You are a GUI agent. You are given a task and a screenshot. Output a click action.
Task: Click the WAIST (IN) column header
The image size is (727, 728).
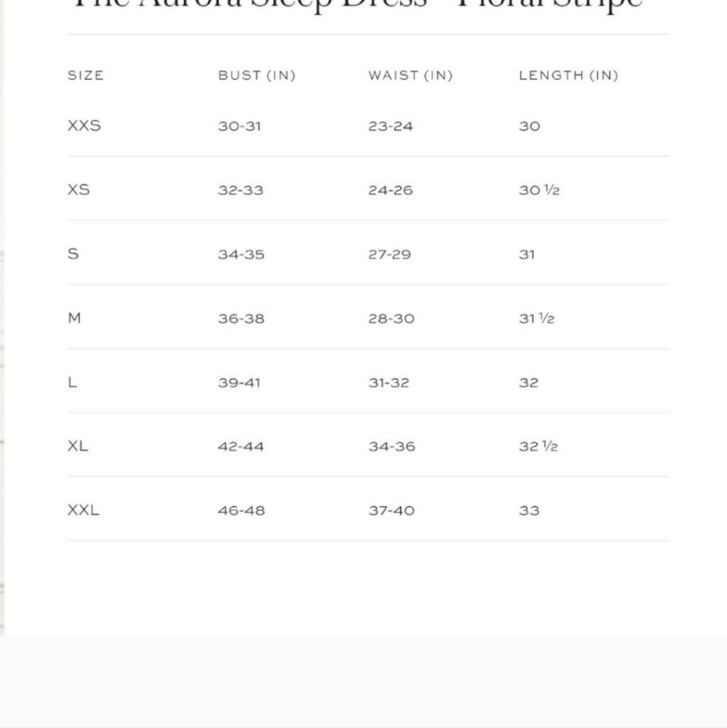[x=410, y=75]
